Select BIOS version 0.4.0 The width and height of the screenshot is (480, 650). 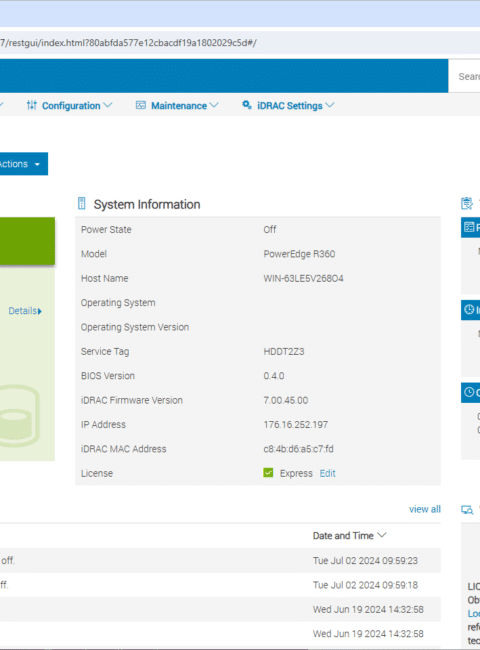274,376
